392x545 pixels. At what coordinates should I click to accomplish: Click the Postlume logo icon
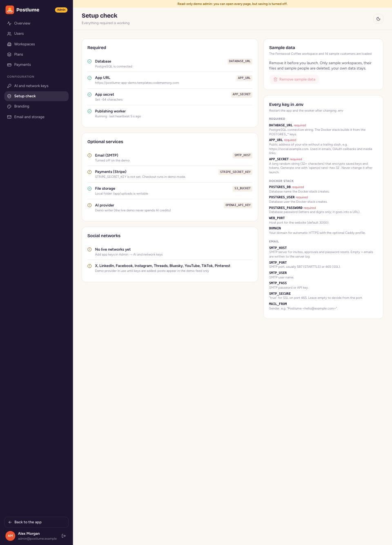pos(10,10)
